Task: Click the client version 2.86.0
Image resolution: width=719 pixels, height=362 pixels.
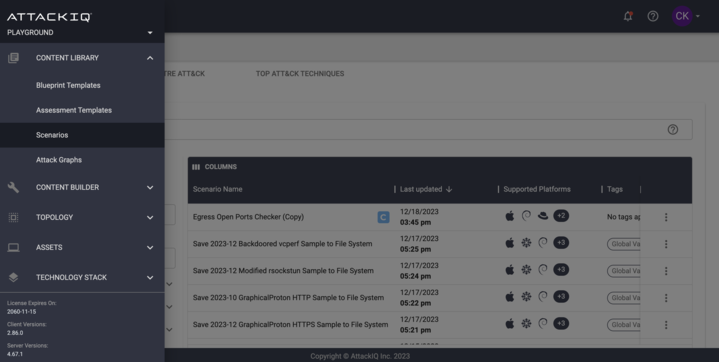Action: [15, 333]
